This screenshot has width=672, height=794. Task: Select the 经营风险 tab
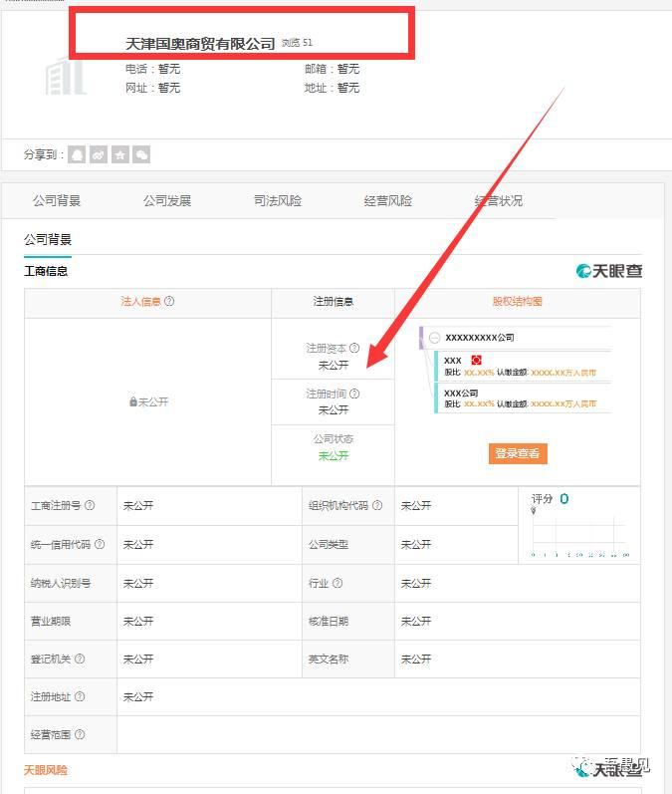(387, 200)
